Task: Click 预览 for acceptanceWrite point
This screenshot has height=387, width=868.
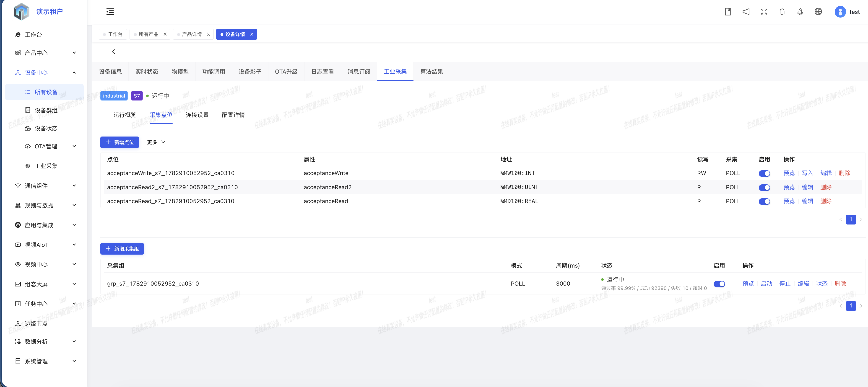Action: point(789,173)
